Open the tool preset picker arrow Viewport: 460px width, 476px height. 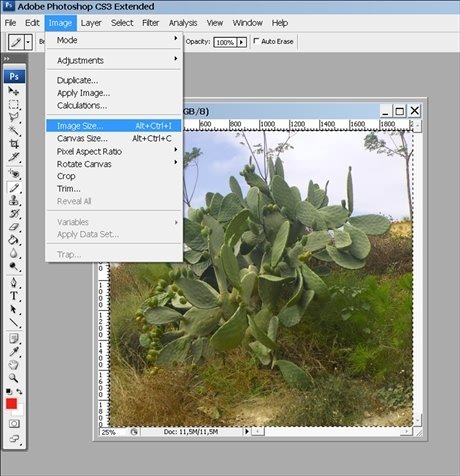click(x=28, y=42)
